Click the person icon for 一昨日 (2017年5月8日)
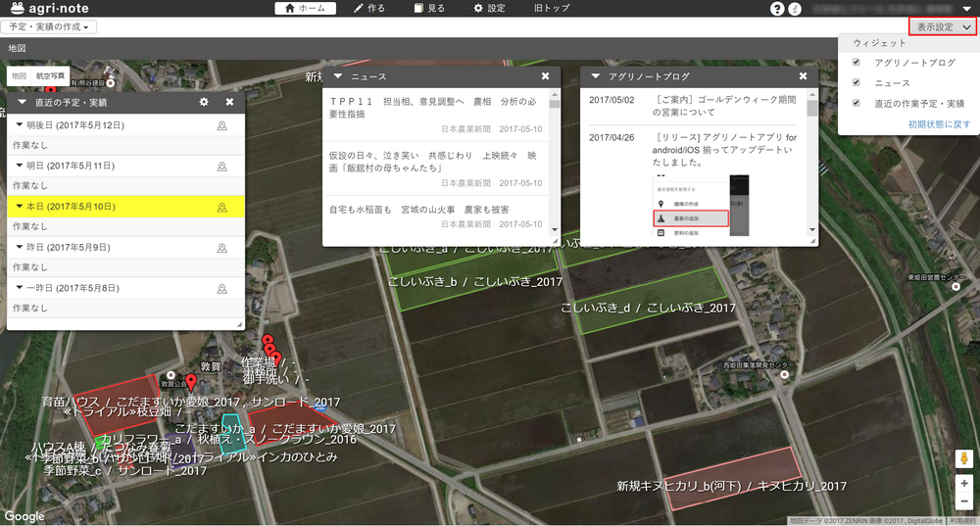The image size is (980, 526). (221, 289)
